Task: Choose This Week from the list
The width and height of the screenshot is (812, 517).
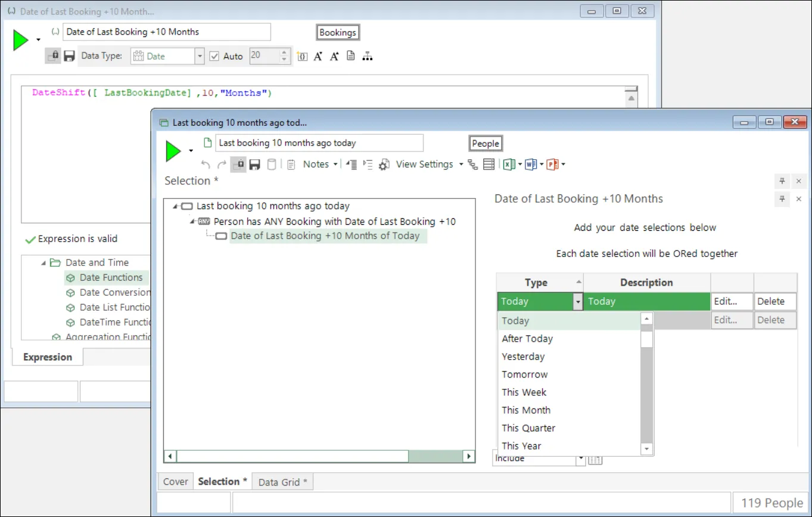Action: coord(524,392)
